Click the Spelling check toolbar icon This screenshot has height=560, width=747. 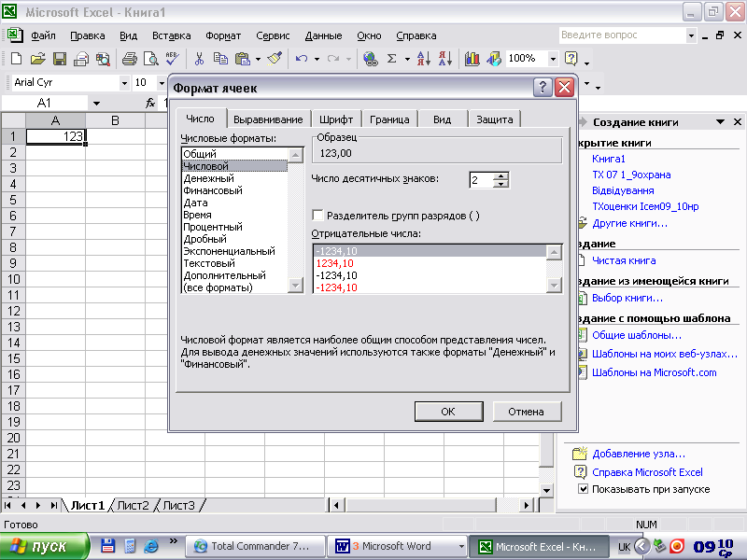point(173,59)
